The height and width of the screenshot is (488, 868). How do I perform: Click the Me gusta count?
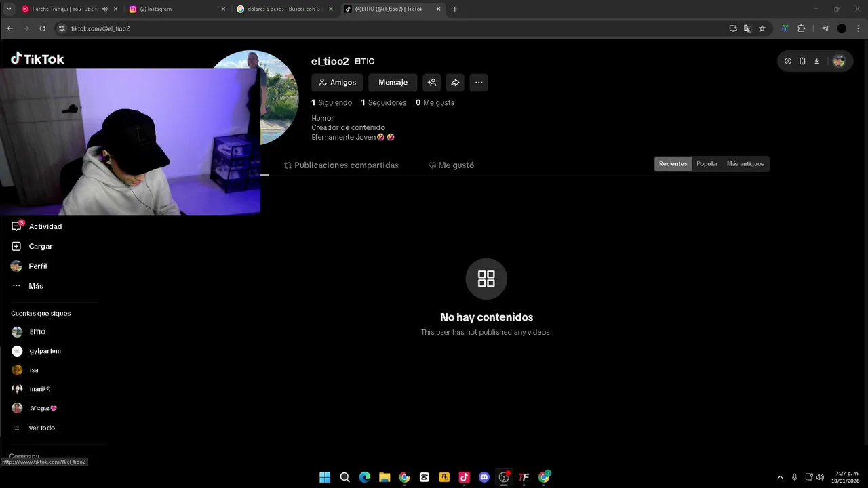(x=435, y=103)
